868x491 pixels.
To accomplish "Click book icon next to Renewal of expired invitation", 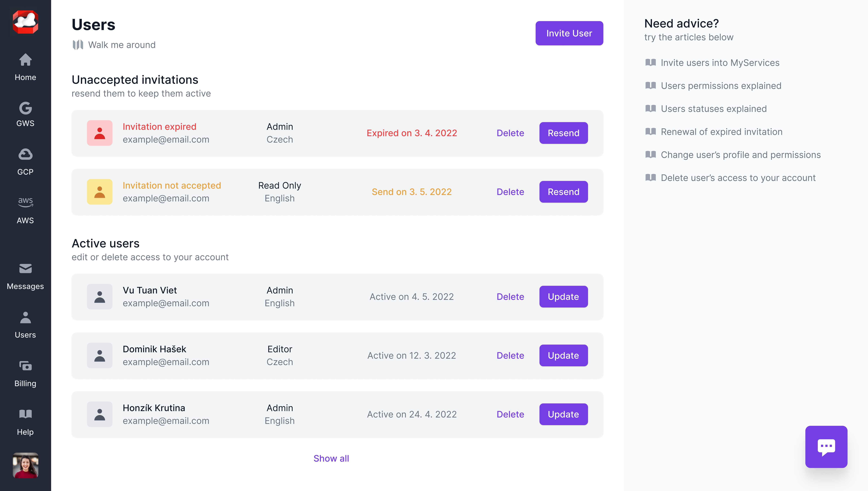I will click(650, 131).
